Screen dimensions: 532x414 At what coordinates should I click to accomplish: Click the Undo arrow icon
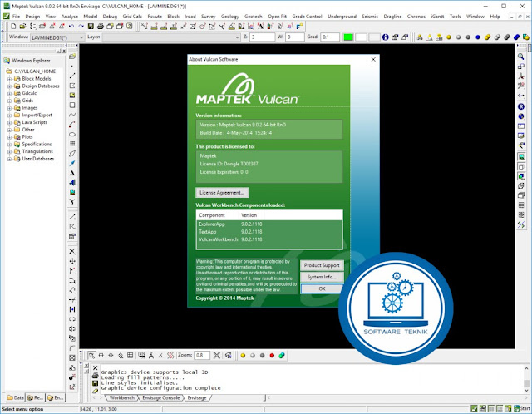[71, 26]
